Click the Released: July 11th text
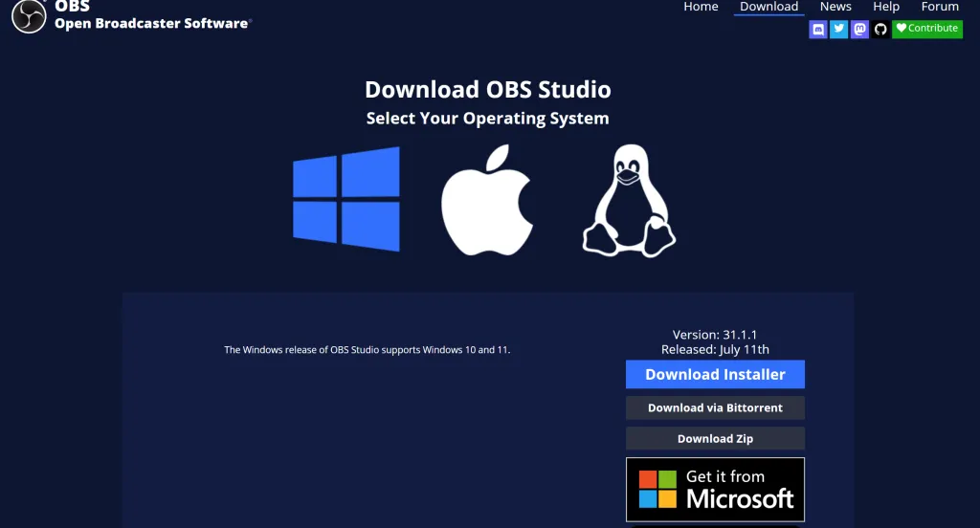 point(715,350)
